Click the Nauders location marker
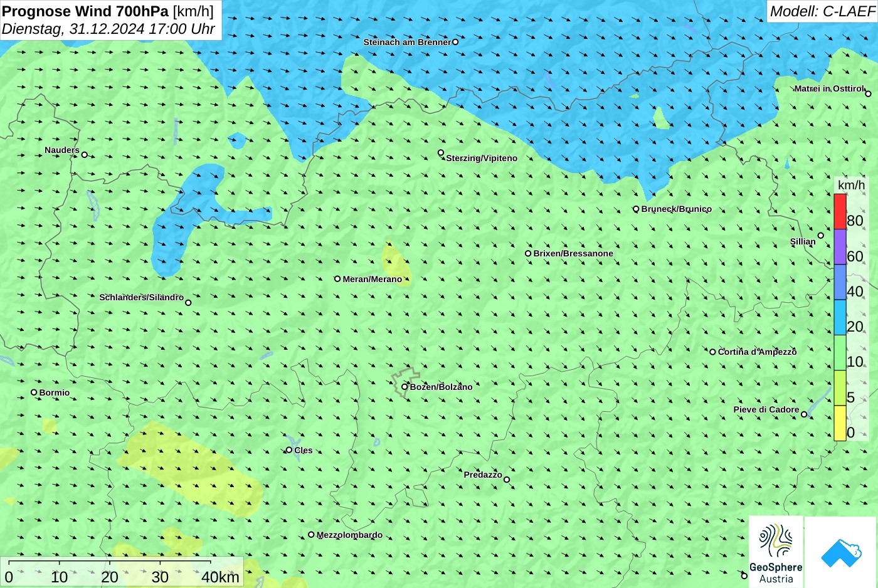Image resolution: width=878 pixels, height=588 pixels. [85, 155]
